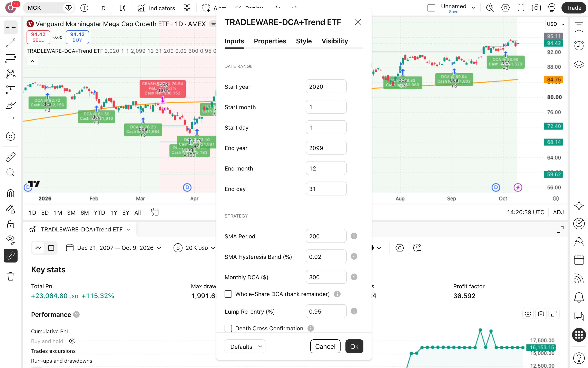
Task: Expand the strategy name dropdown
Action: coord(129,230)
